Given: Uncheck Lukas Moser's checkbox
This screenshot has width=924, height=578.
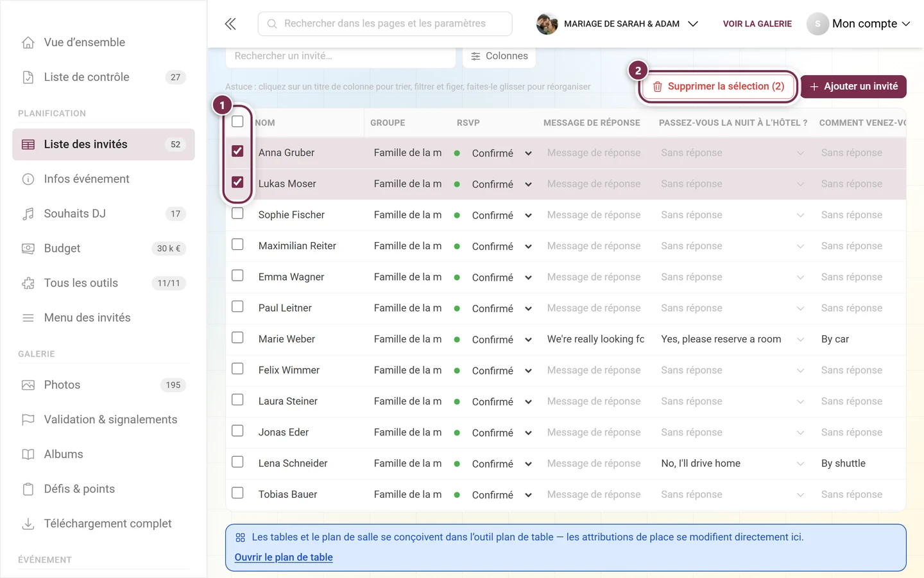Looking at the screenshot, I should [x=237, y=182].
